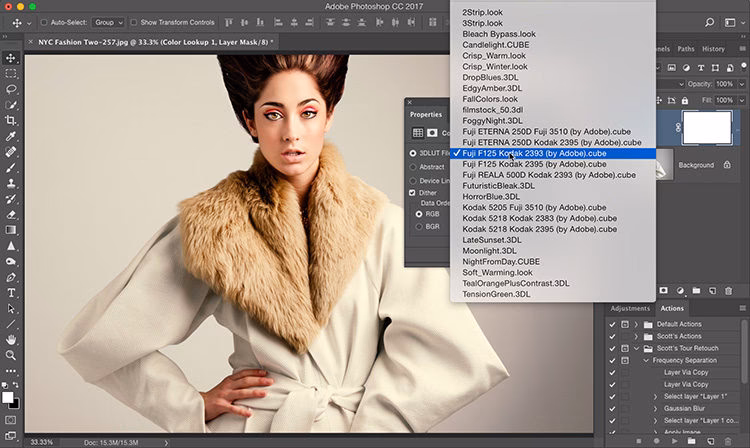Screen dimensions: 750x448
Task: Click the Edit toolbar three-dots icon
Action: [11, 371]
